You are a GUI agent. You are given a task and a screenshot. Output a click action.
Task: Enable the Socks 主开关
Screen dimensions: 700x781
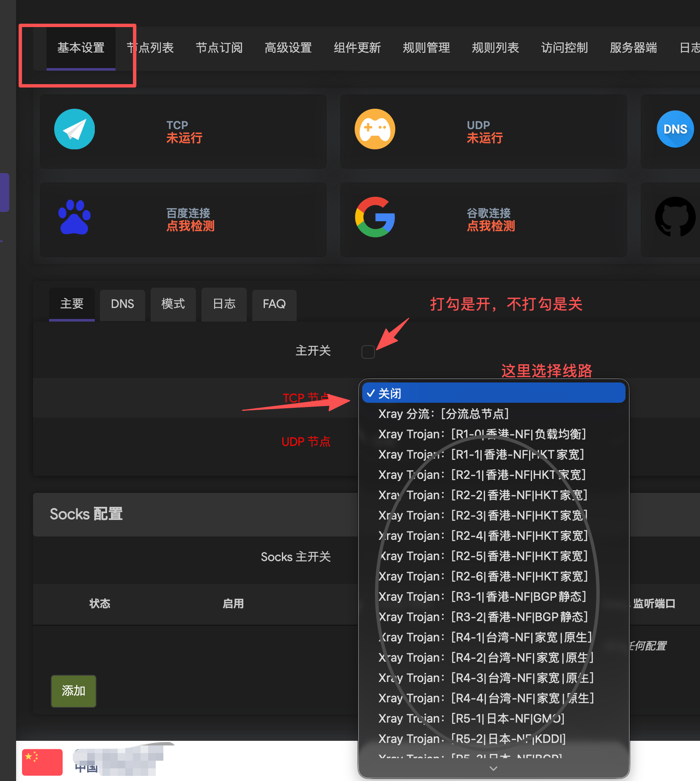368,557
